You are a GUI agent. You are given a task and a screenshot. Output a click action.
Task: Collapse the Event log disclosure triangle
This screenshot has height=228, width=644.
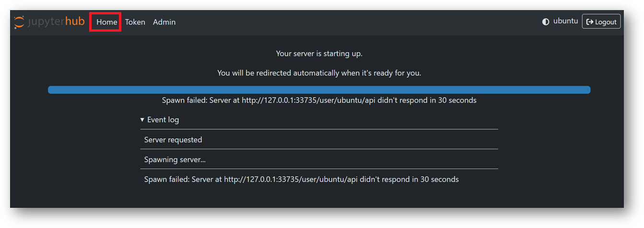[142, 120]
